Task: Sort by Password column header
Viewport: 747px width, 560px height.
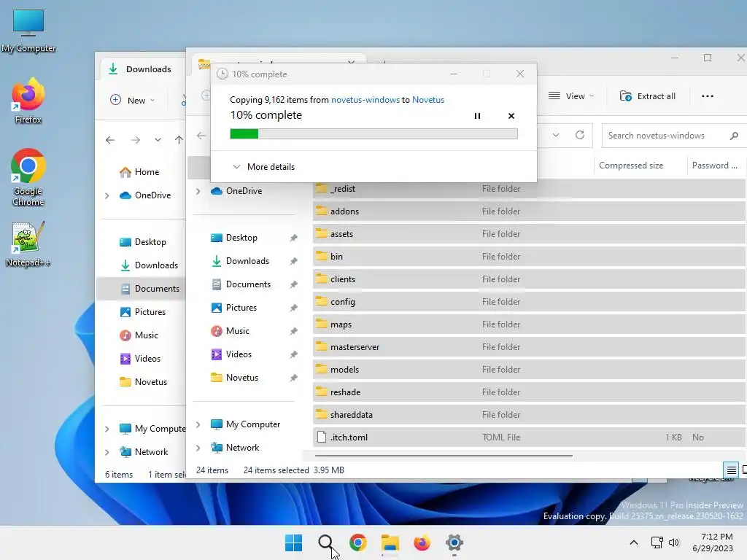Action: (x=714, y=166)
